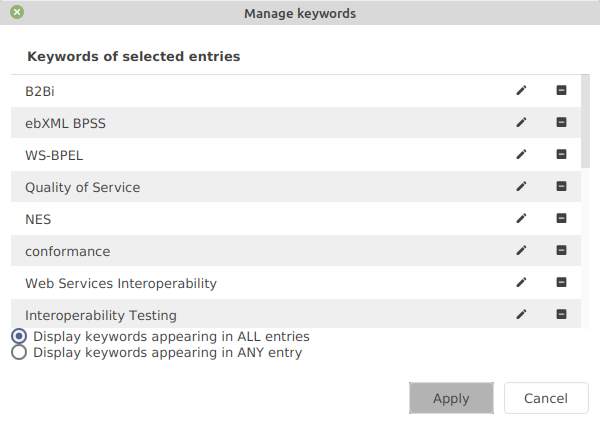Click pencil icon for Quality of Service
The image size is (600, 425).
point(521,187)
